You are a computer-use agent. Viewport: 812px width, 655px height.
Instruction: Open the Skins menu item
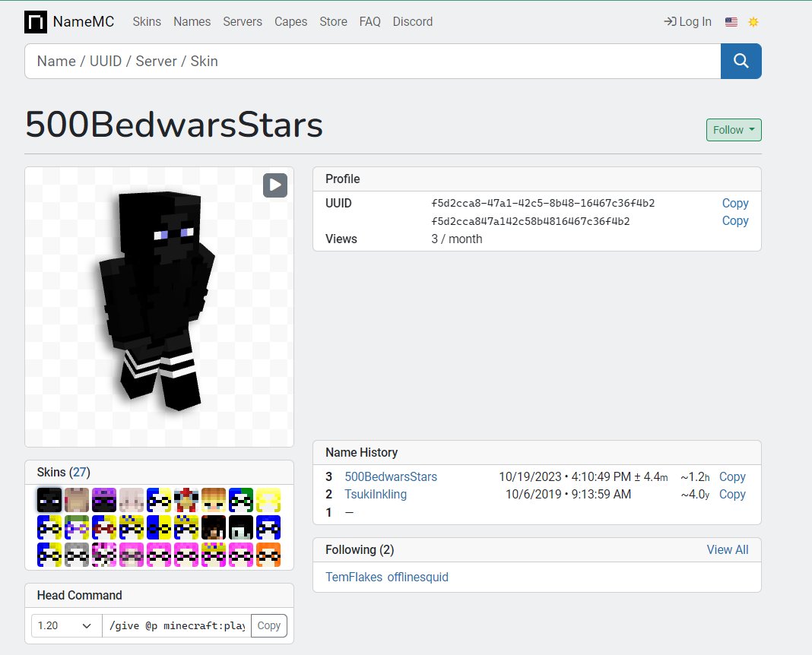click(x=147, y=22)
